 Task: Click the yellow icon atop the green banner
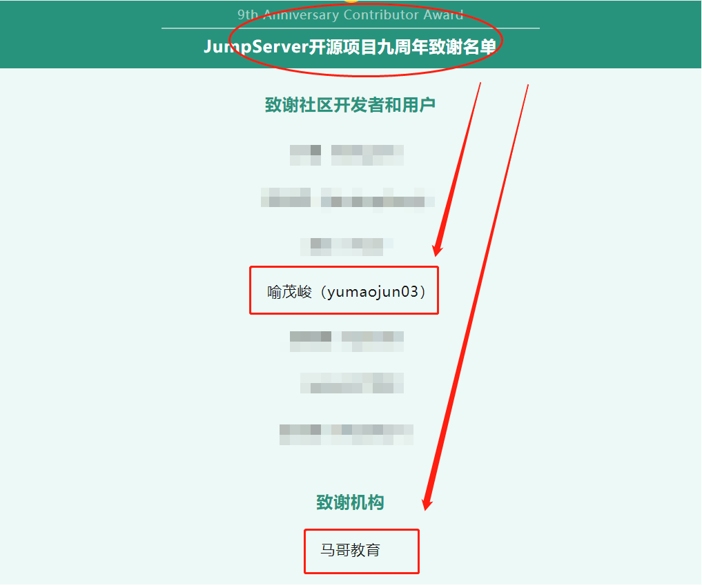pos(352,1)
